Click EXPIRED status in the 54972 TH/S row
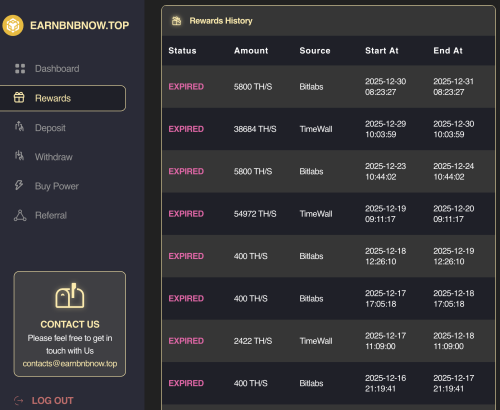Screen dimensions: 500x410 point(186,214)
